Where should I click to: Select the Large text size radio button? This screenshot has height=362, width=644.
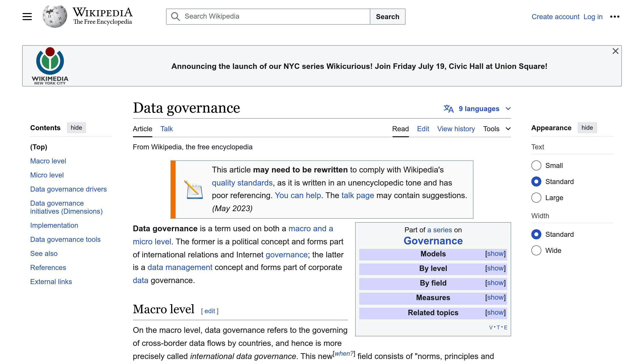[x=536, y=198]
